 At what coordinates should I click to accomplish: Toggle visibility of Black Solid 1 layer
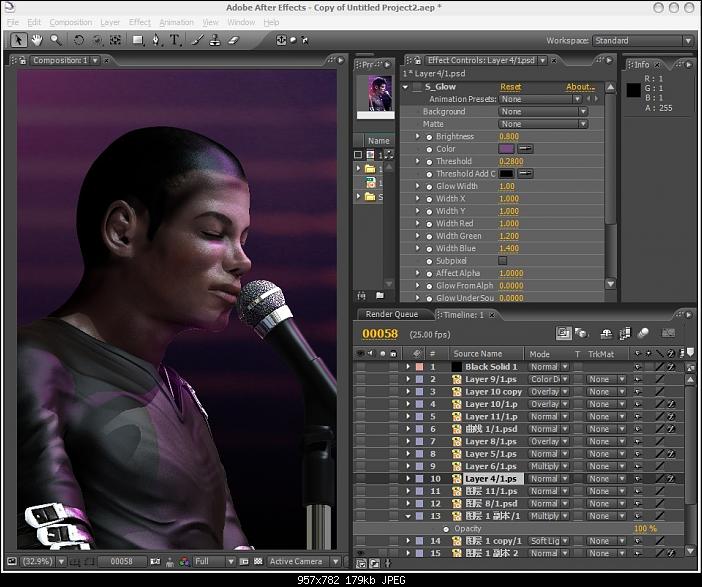pyautogui.click(x=360, y=367)
